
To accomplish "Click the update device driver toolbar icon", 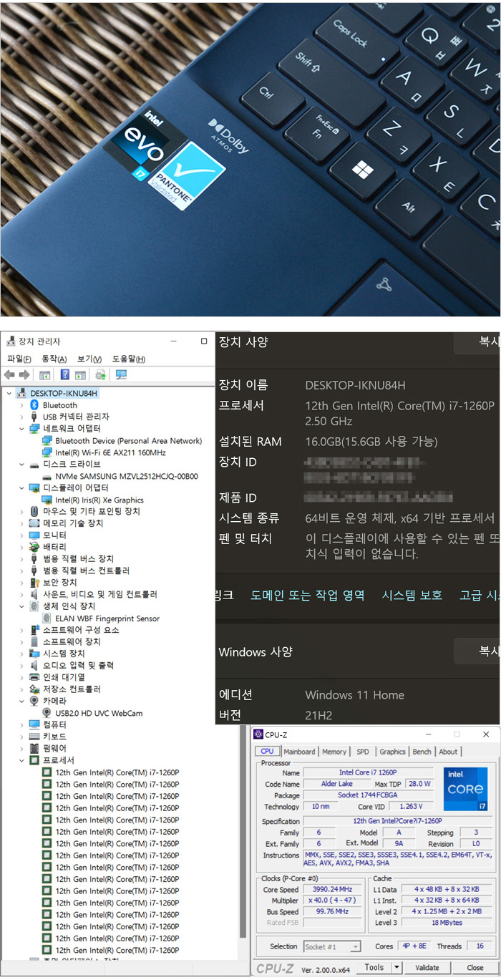I will [101, 375].
